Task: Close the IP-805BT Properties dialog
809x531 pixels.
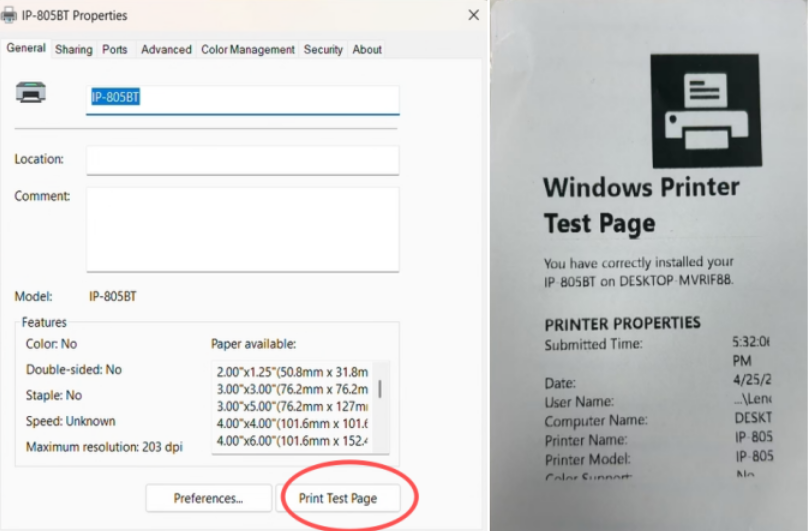Action: coord(474,15)
